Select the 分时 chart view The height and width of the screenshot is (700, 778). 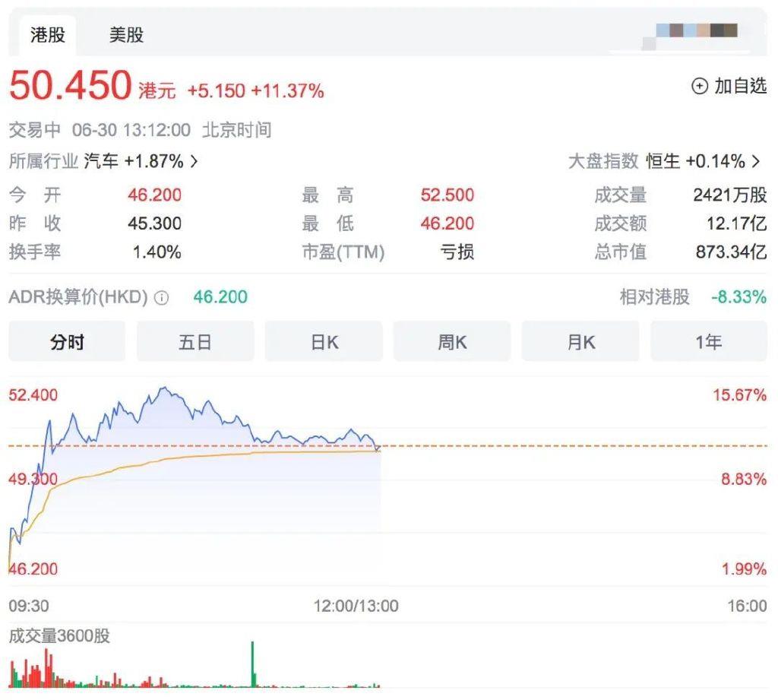(67, 341)
